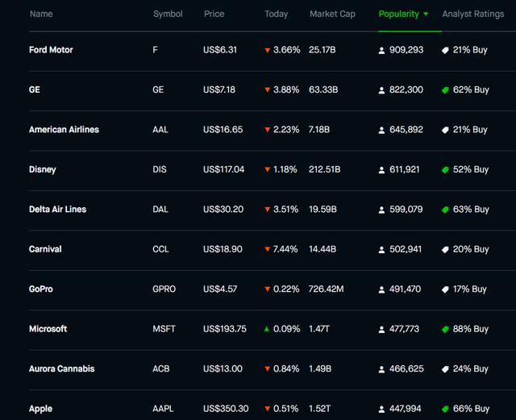Image resolution: width=516 pixels, height=420 pixels.
Task: Sort by the Symbol column header
Action: coord(168,14)
